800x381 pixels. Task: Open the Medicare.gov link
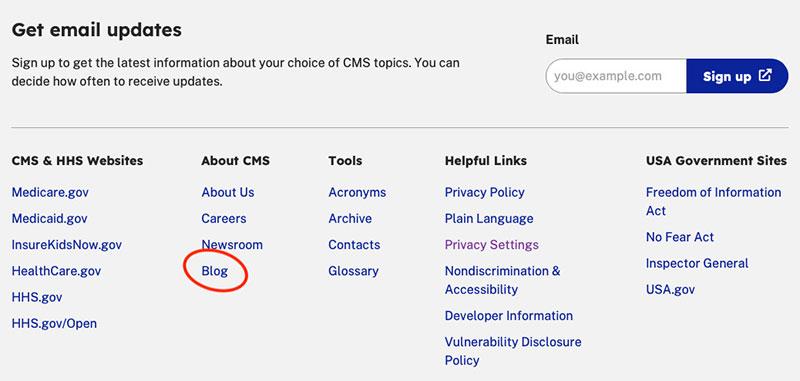(50, 192)
